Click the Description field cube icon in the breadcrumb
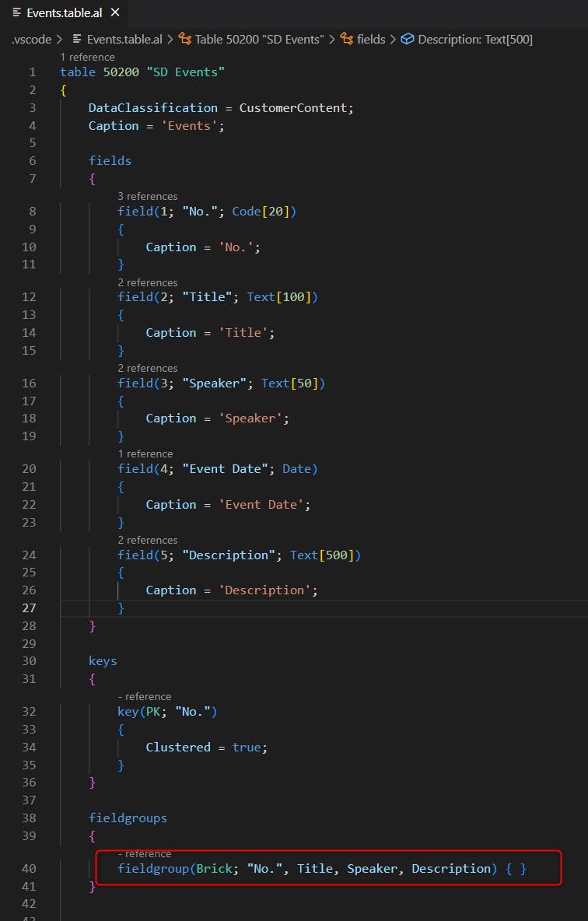The width and height of the screenshot is (588, 921). tap(407, 39)
